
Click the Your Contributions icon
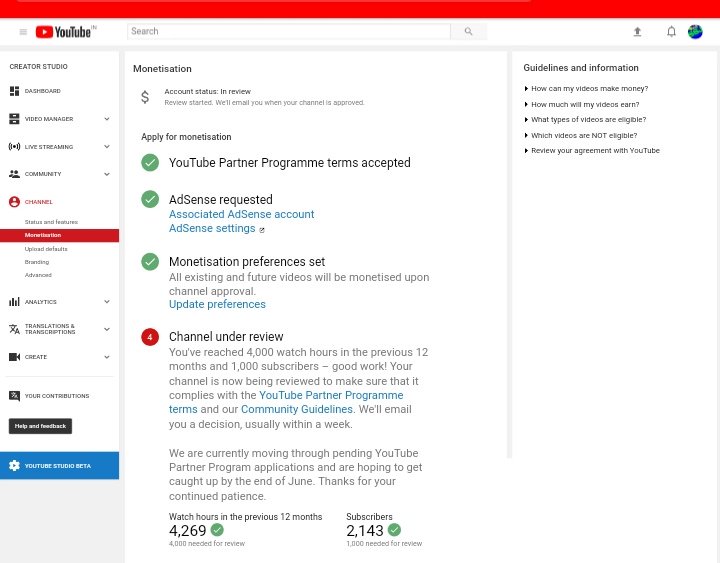click(14, 396)
